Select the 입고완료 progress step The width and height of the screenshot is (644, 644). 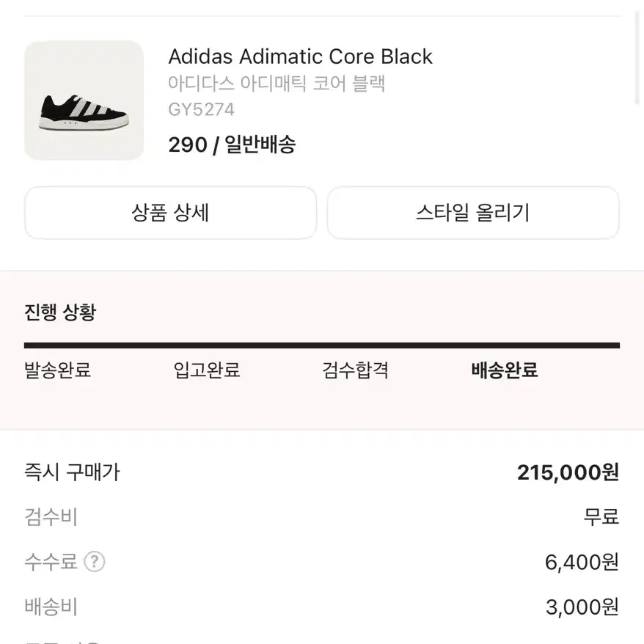pyautogui.click(x=205, y=371)
